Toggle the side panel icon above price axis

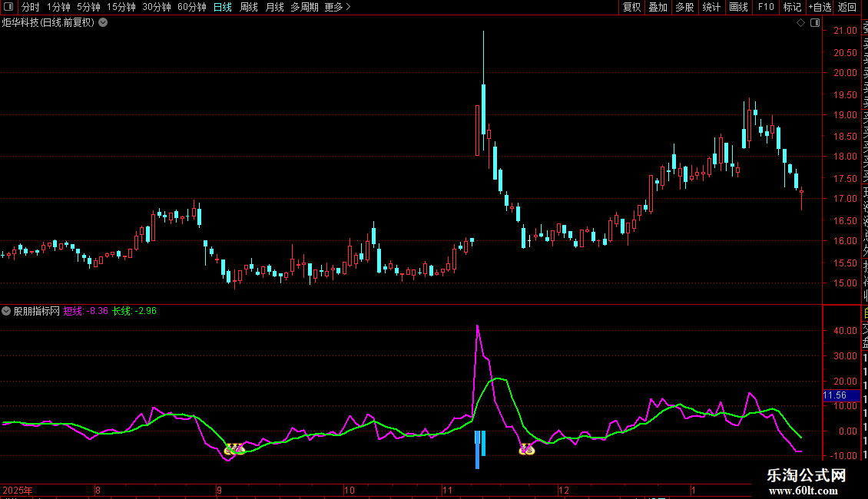(x=815, y=23)
